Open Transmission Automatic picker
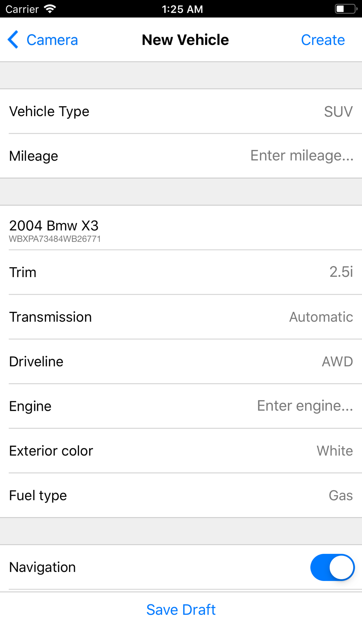This screenshot has height=644, width=362. pos(181,317)
